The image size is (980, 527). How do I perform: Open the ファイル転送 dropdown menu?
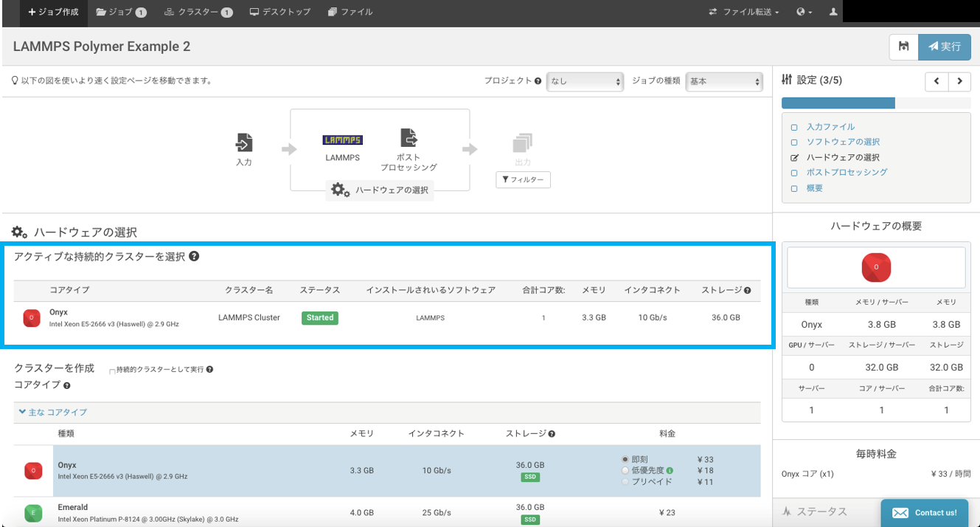(x=744, y=13)
